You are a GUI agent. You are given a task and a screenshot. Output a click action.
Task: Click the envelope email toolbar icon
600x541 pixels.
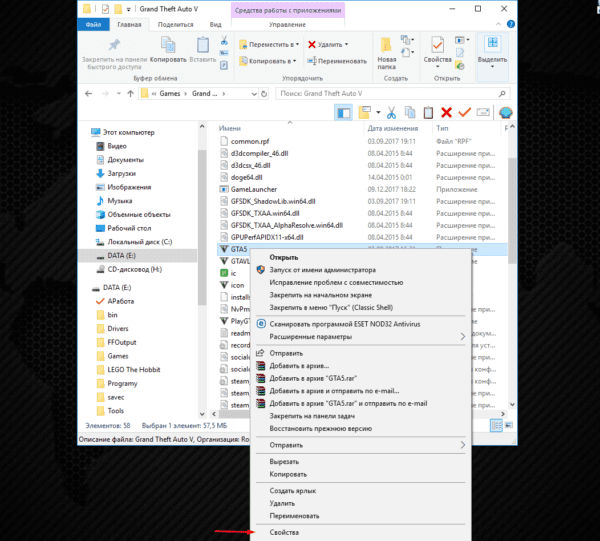coord(483,112)
